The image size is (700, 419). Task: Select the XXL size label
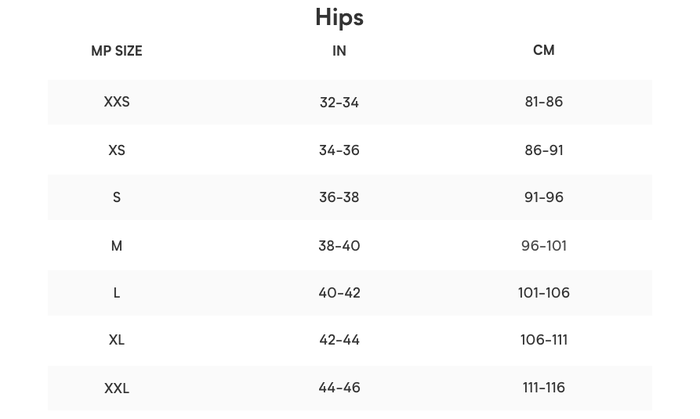(116, 388)
